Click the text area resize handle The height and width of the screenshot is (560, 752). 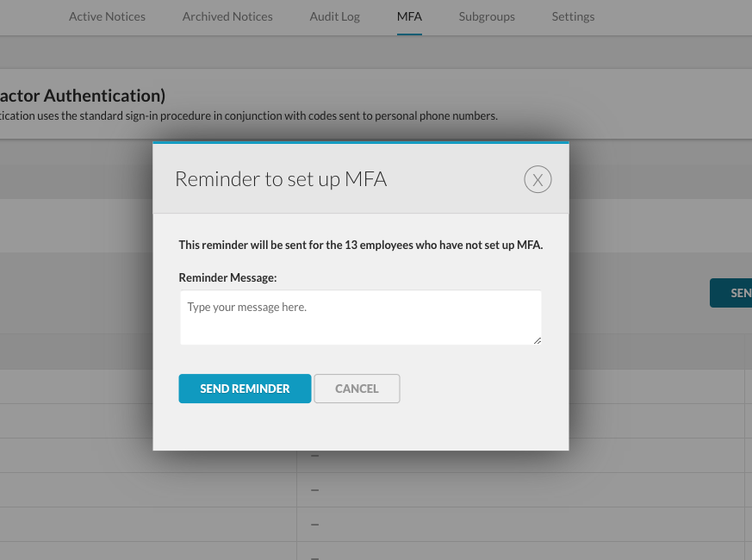tap(538, 340)
